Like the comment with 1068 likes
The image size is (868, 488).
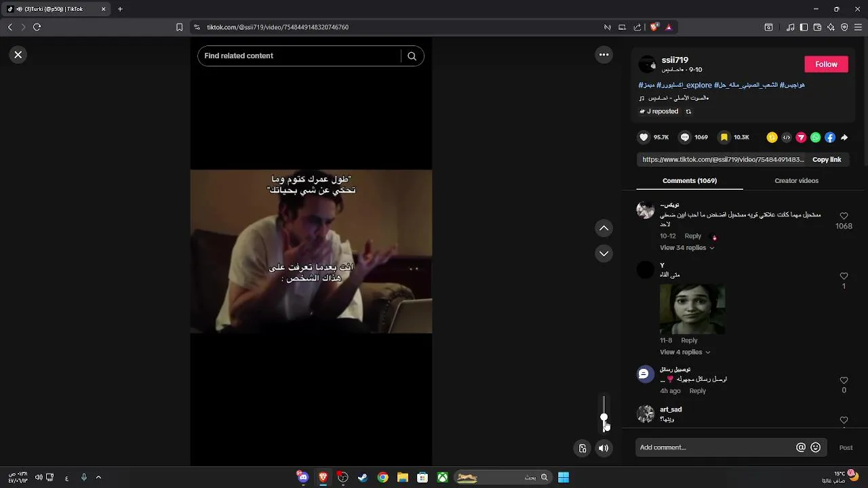pos(844,216)
